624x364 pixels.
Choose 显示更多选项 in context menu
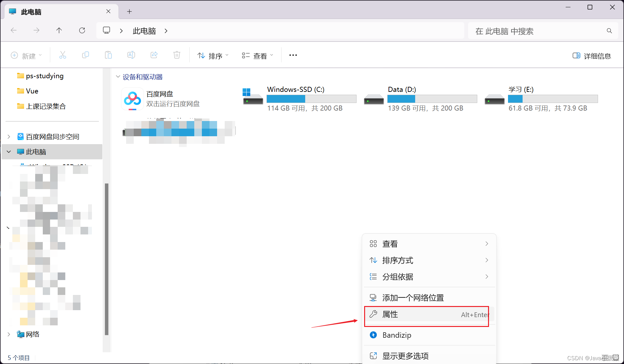point(405,356)
